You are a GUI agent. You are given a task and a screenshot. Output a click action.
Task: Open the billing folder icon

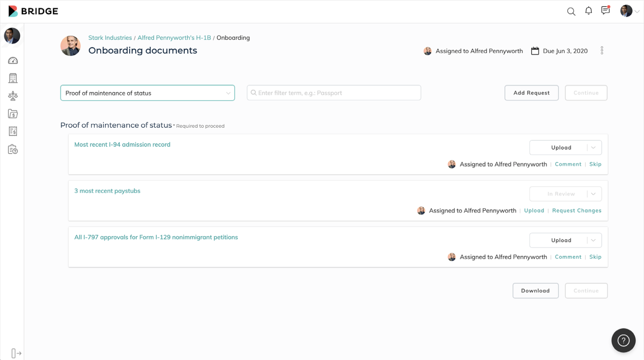click(13, 114)
